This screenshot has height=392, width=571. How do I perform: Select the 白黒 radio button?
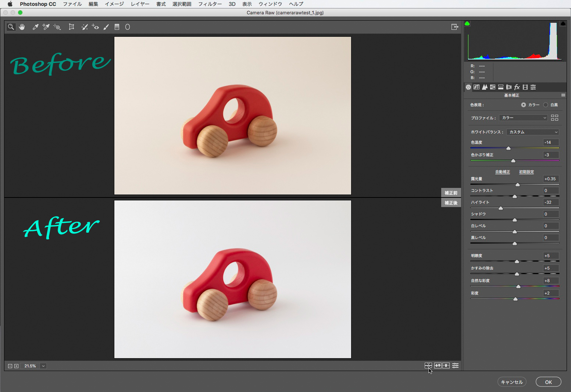pyautogui.click(x=546, y=105)
